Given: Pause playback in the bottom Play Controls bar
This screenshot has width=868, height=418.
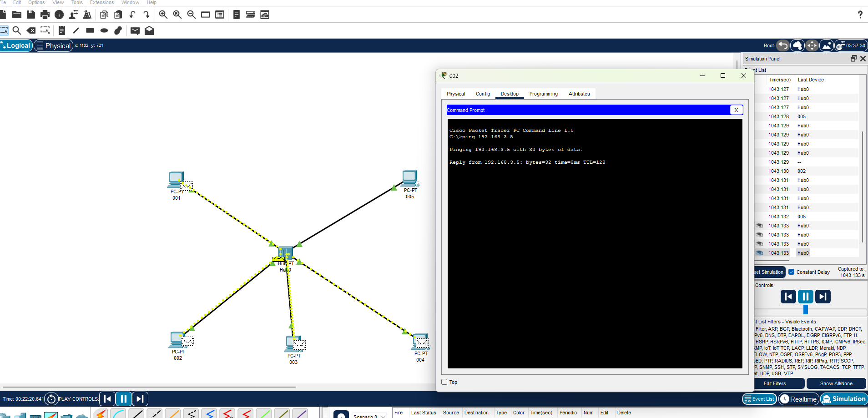Looking at the screenshot, I should coord(124,399).
